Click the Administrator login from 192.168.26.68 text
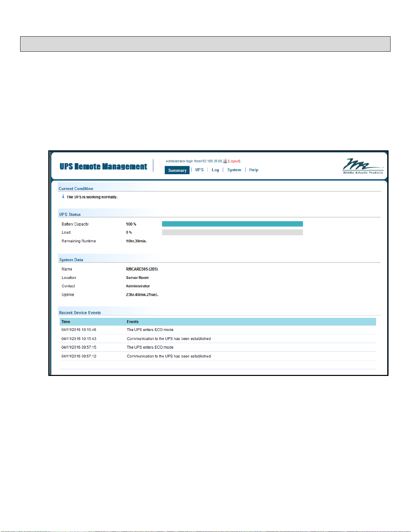Viewport: 411px width, 532px height. [194, 161]
